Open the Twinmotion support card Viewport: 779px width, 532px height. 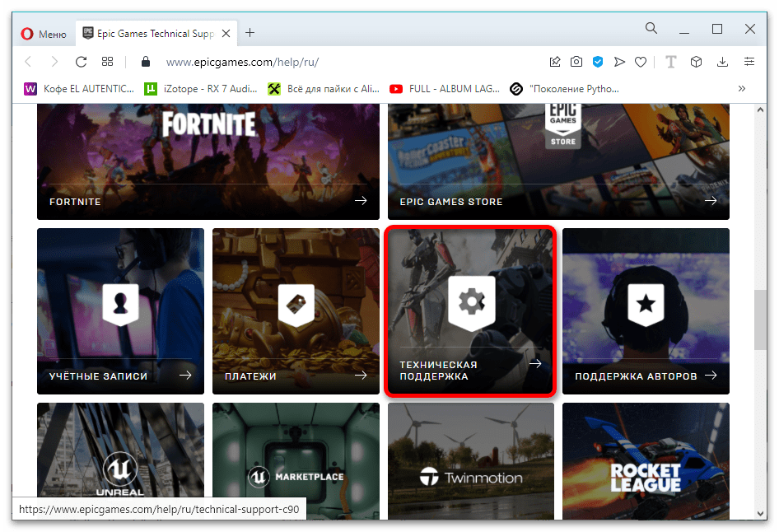tap(471, 461)
